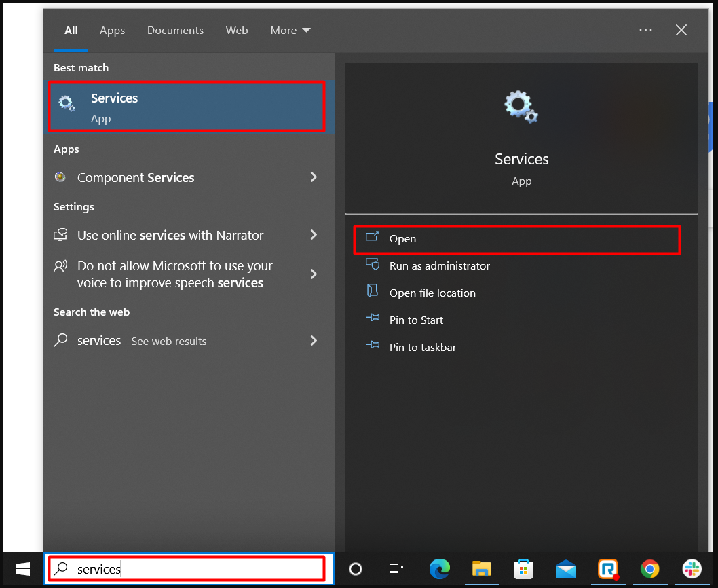Image resolution: width=718 pixels, height=588 pixels.
Task: Open the Mail app taskbar icon
Action: 565,569
